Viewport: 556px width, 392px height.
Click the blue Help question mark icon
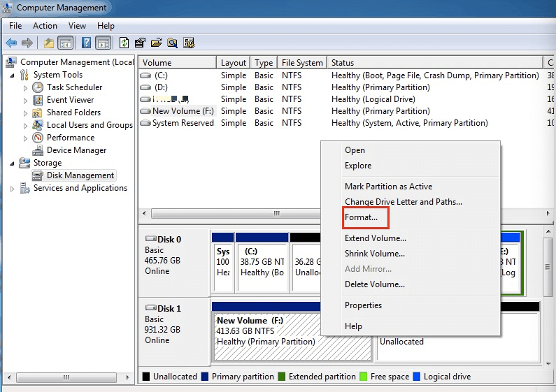point(86,43)
